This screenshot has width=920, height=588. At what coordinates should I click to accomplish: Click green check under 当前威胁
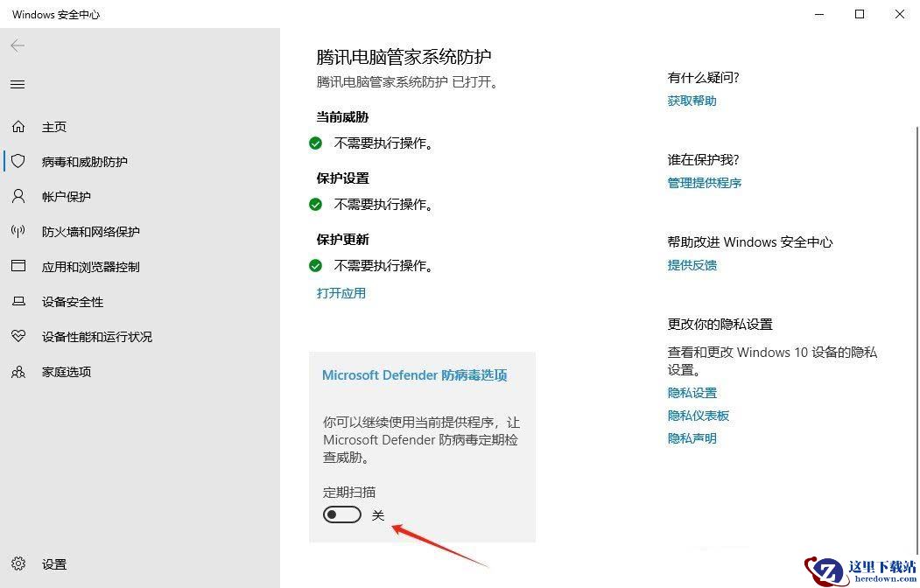[316, 143]
